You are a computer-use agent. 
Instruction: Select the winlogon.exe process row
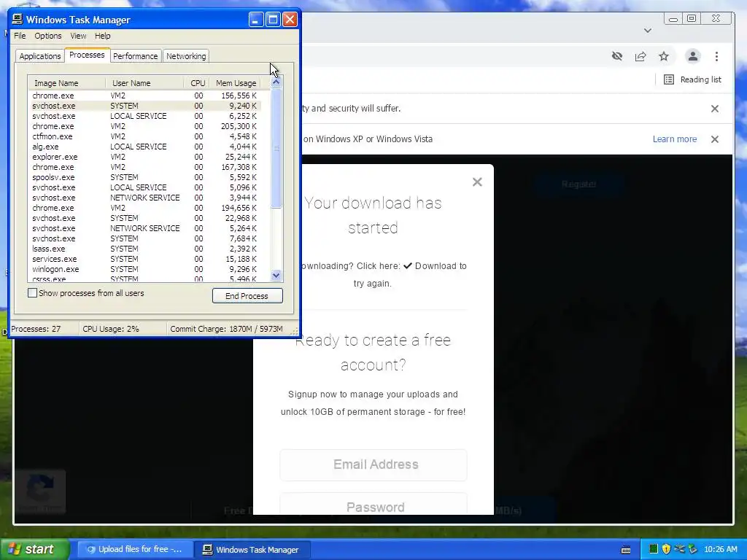pos(145,269)
